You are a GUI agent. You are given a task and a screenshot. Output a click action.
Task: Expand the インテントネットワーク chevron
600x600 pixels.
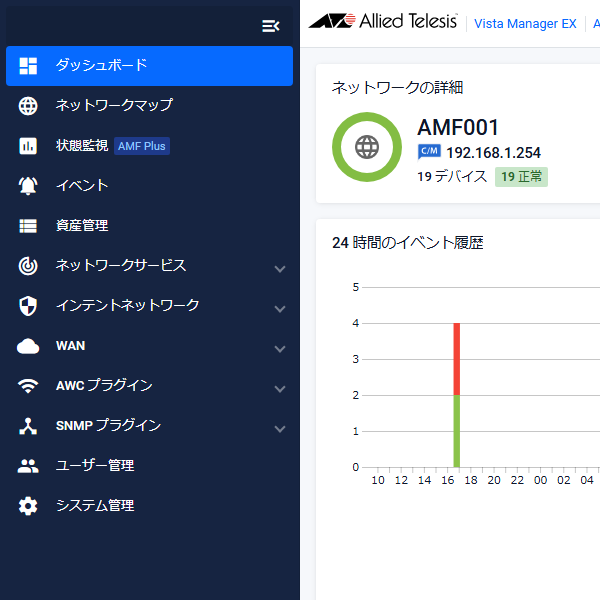pos(280,309)
